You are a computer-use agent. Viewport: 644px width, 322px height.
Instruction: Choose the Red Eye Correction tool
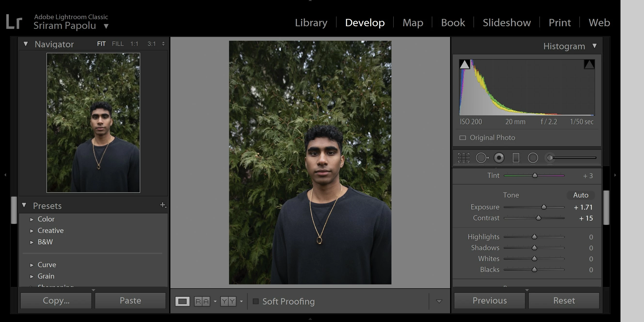[499, 158]
